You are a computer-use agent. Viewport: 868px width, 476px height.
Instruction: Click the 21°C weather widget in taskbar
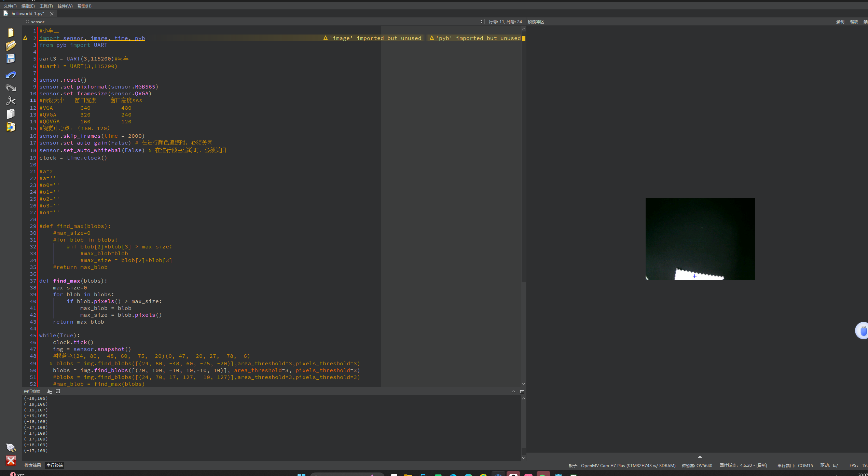coord(17,474)
